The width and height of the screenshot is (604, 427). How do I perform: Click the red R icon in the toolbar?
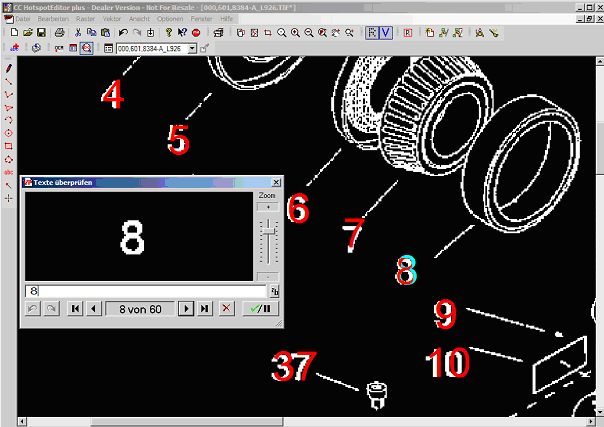408,33
